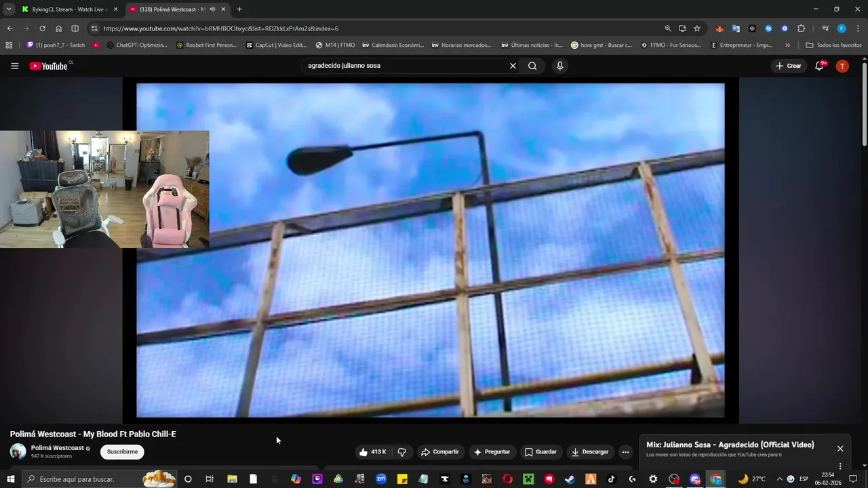Open the Chrome three-dot menu

[x=858, y=28]
